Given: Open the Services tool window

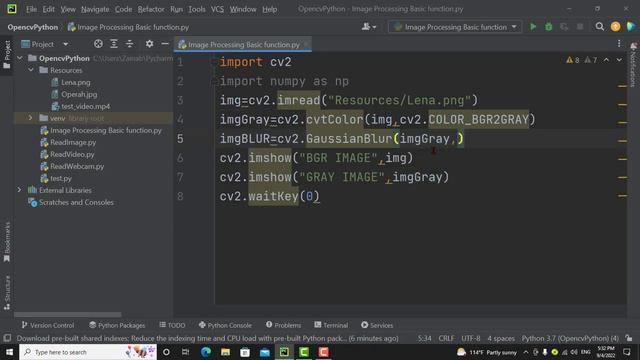Looking at the screenshot, I should point(377,325).
